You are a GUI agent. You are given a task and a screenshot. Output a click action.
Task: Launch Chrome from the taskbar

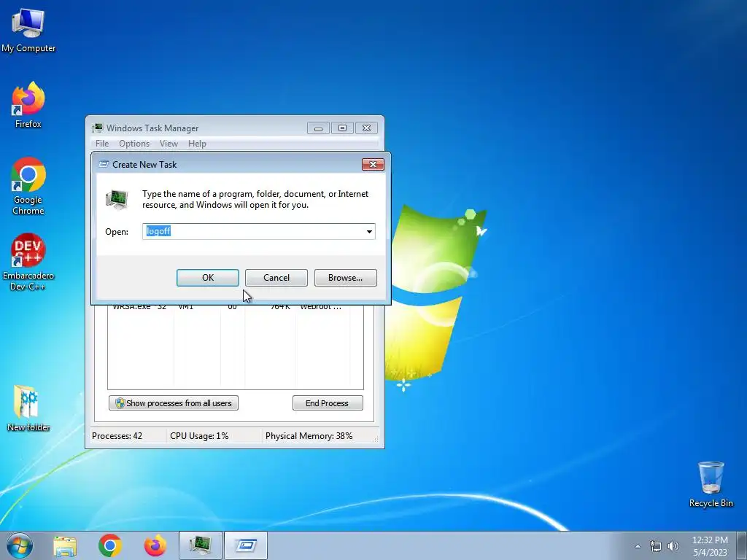pos(110,545)
